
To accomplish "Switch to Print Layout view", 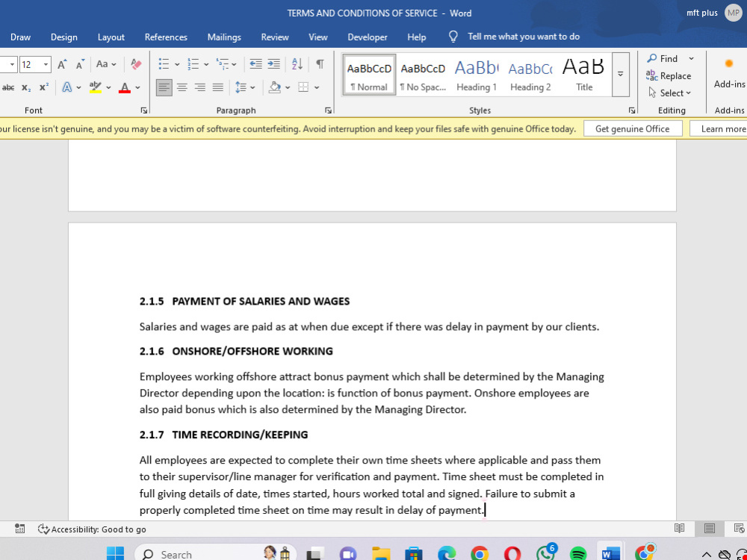I will [x=710, y=529].
